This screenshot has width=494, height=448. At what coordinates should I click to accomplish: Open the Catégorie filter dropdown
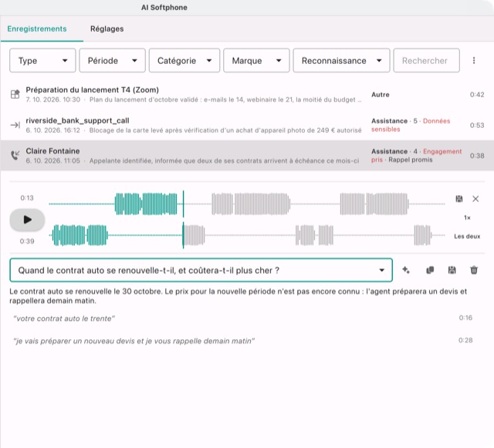(x=184, y=60)
